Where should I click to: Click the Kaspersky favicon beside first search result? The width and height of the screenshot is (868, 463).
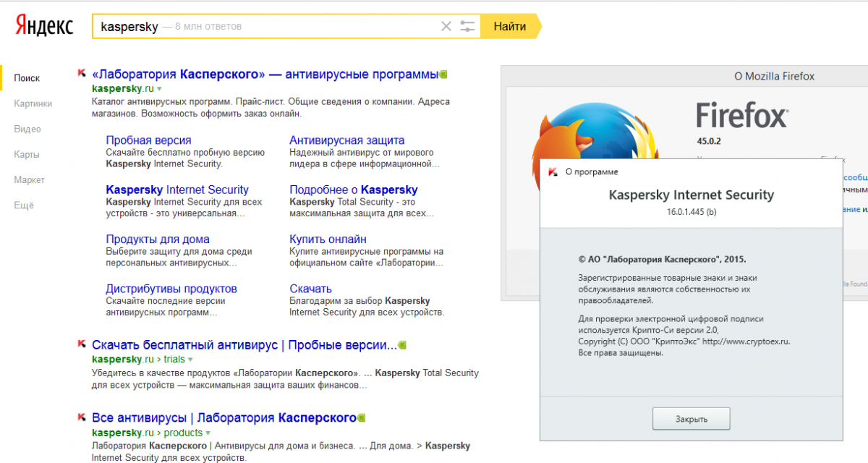[x=82, y=74]
